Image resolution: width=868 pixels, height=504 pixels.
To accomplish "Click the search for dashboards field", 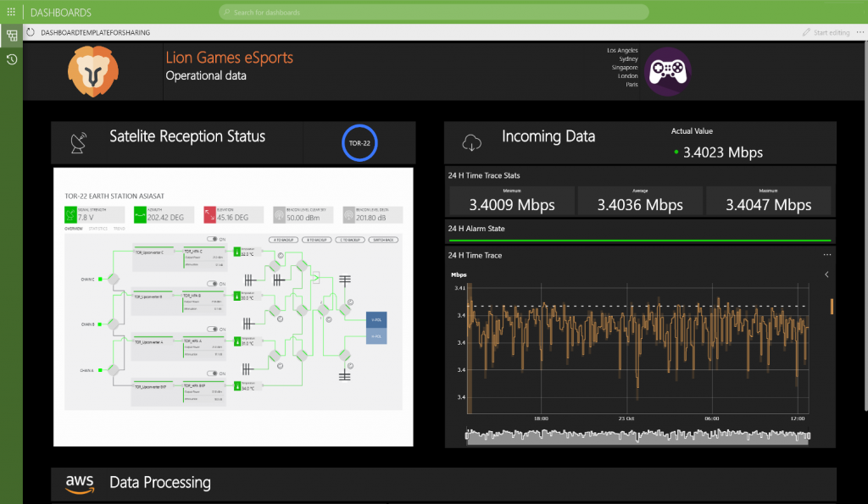I will coord(433,12).
